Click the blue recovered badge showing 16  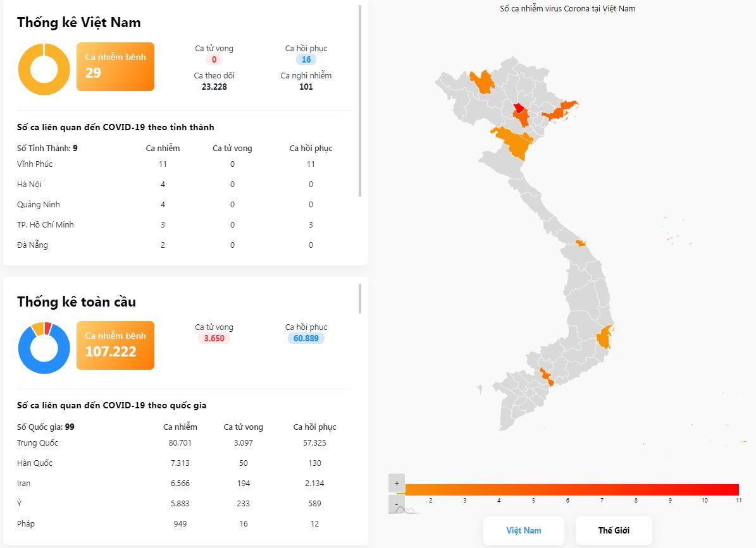click(x=306, y=59)
